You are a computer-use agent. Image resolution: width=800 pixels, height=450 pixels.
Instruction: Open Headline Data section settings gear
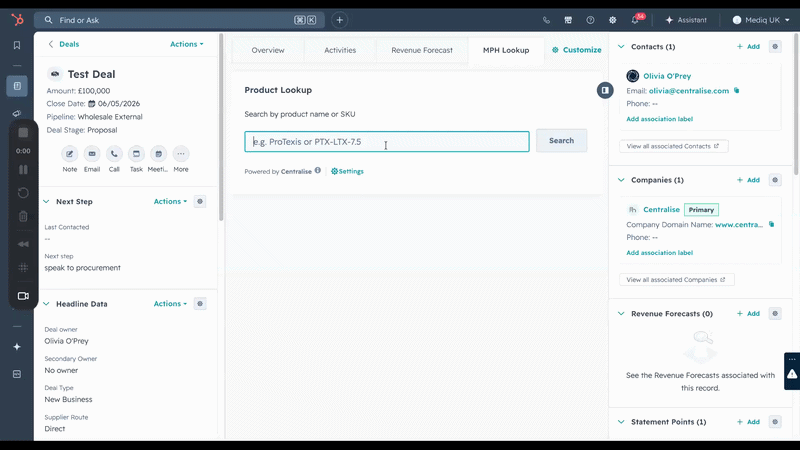coord(200,304)
